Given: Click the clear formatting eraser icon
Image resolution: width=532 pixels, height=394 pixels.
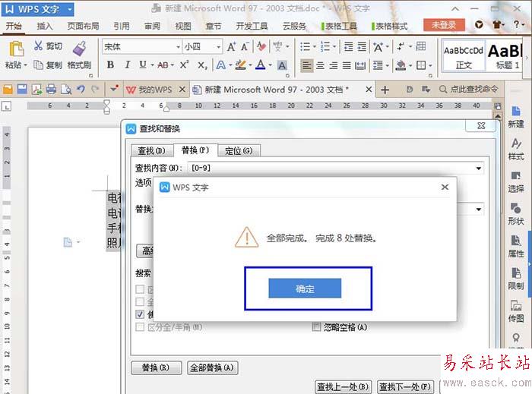Looking at the screenshot, I should pos(261,46).
